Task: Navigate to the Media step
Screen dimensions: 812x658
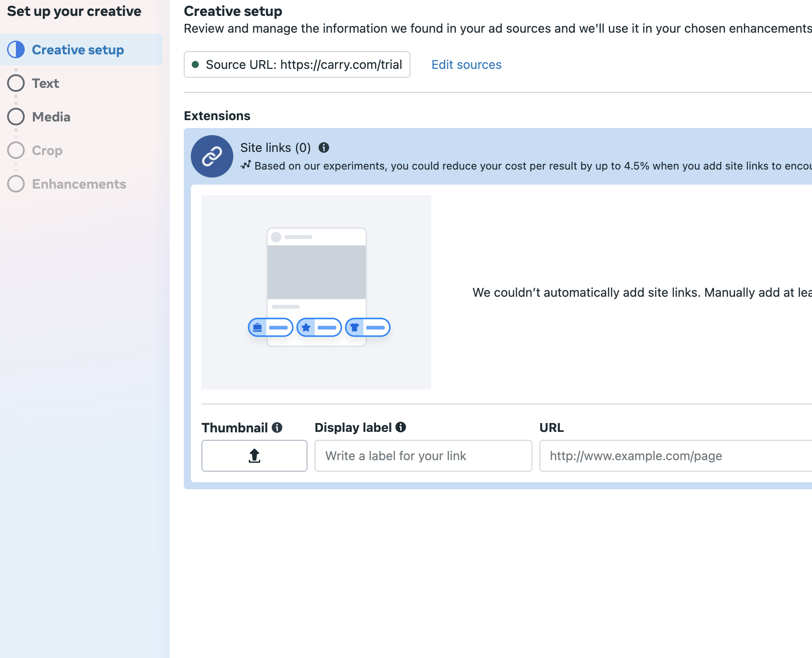Action: [x=51, y=117]
